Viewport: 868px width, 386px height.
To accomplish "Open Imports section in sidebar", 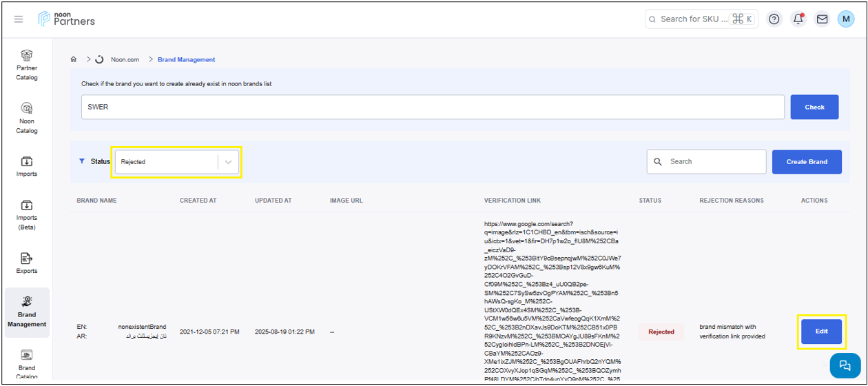I will click(x=27, y=166).
